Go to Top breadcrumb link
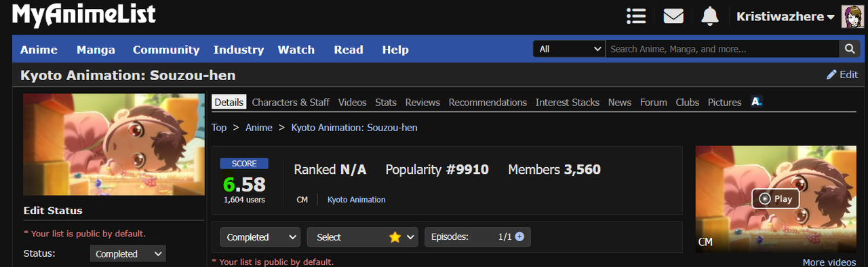The height and width of the screenshot is (267, 868). (219, 127)
